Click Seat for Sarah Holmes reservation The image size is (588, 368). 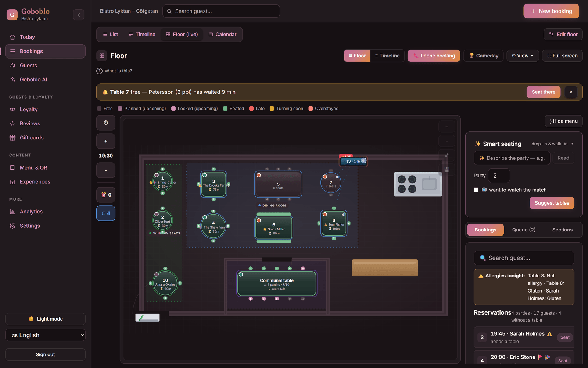point(565,337)
